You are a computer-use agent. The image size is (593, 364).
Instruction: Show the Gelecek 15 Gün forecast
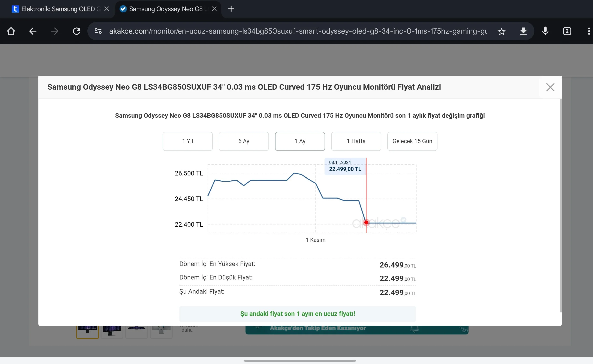coord(412,141)
